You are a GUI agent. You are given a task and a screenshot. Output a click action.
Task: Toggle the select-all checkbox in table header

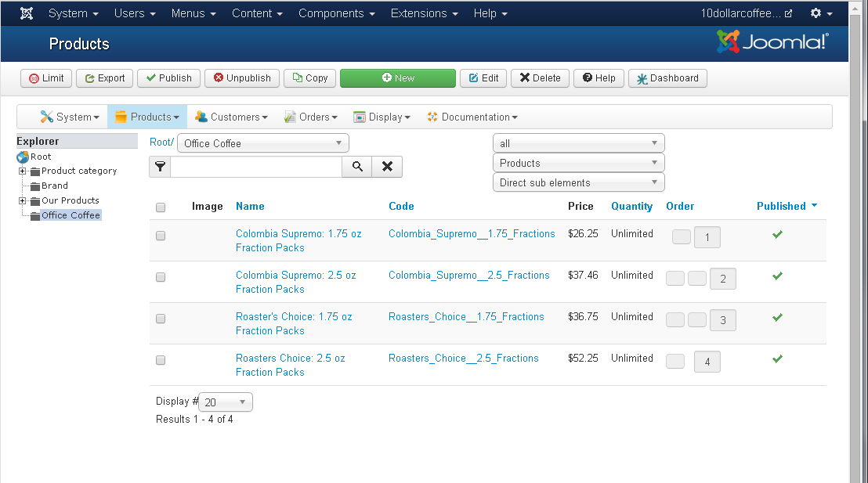161,207
